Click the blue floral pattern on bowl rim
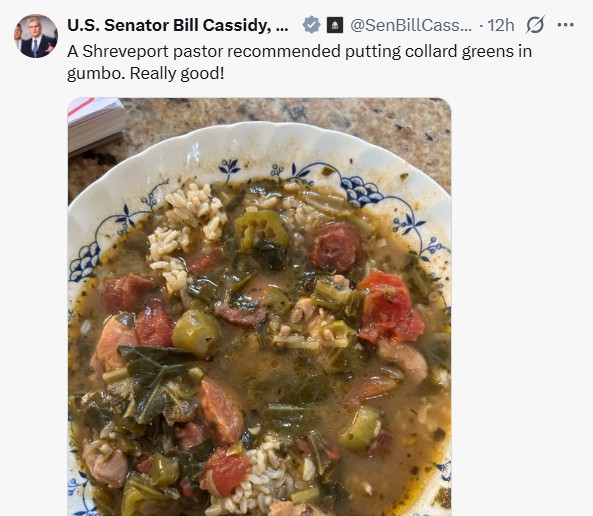The width and height of the screenshot is (593, 516). point(361,188)
